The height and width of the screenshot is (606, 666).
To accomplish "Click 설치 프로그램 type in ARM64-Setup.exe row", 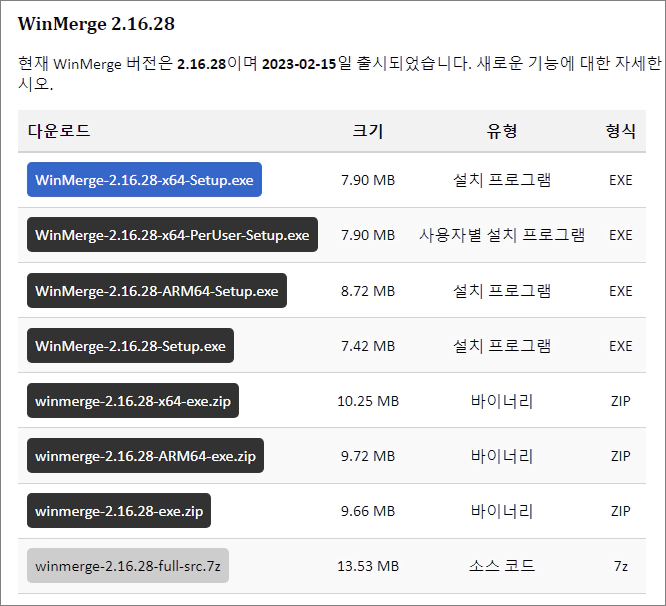I will pyautogui.click(x=502, y=291).
